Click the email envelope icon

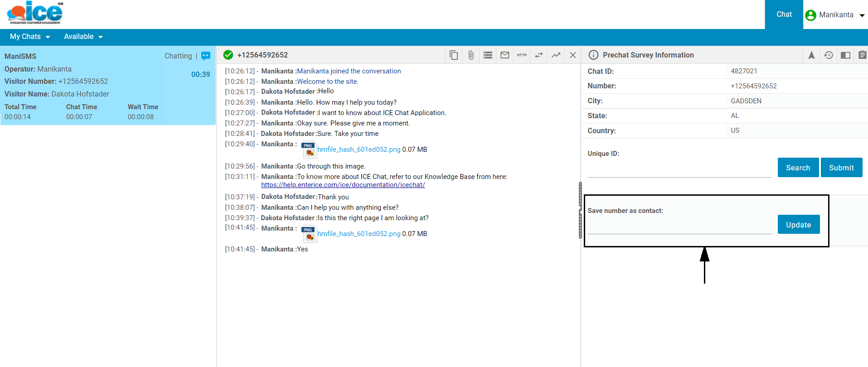(x=504, y=55)
